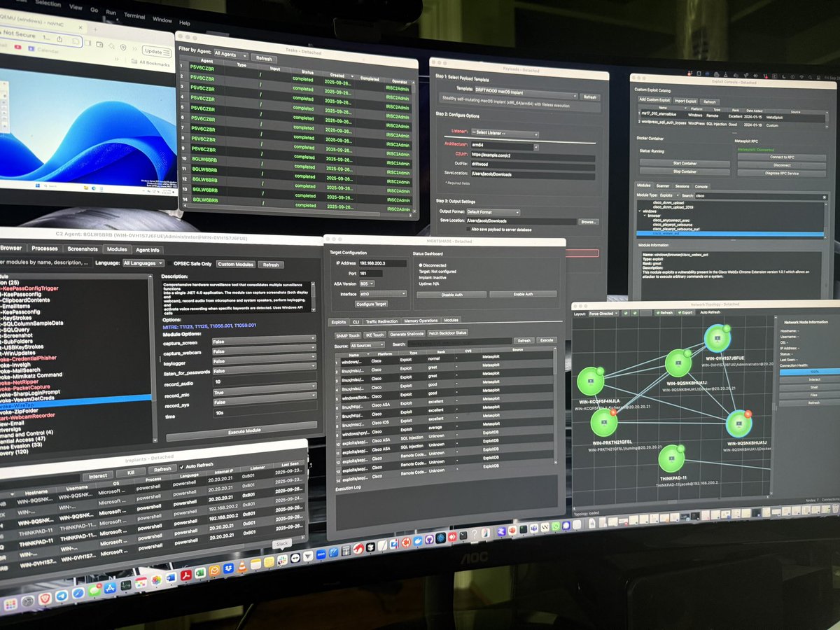
Task: Open the Layout Force-Directed dropdown
Action: coord(603,314)
